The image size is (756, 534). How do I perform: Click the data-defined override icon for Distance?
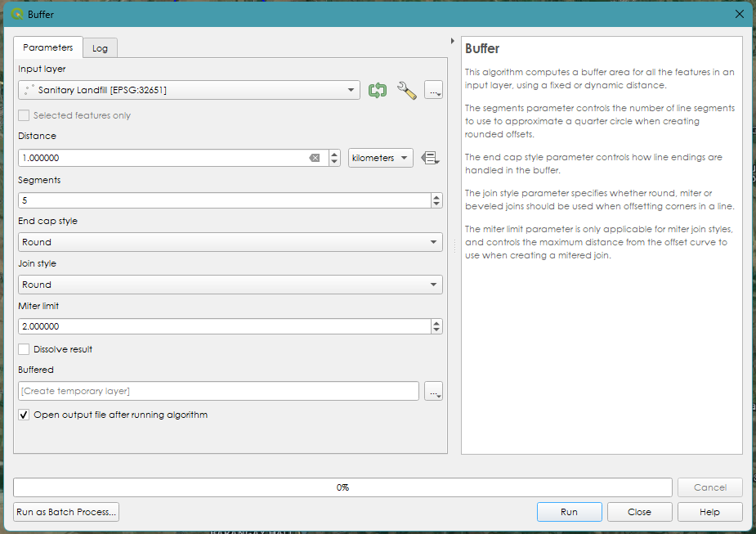pos(431,158)
